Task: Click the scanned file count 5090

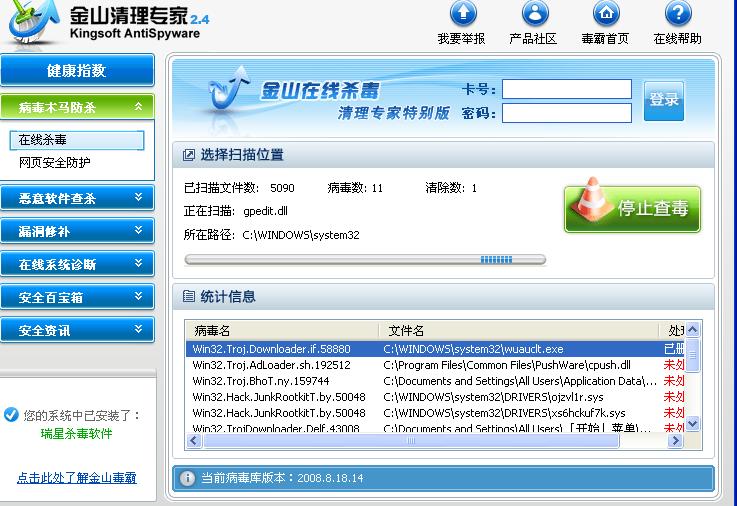Action: (x=282, y=188)
